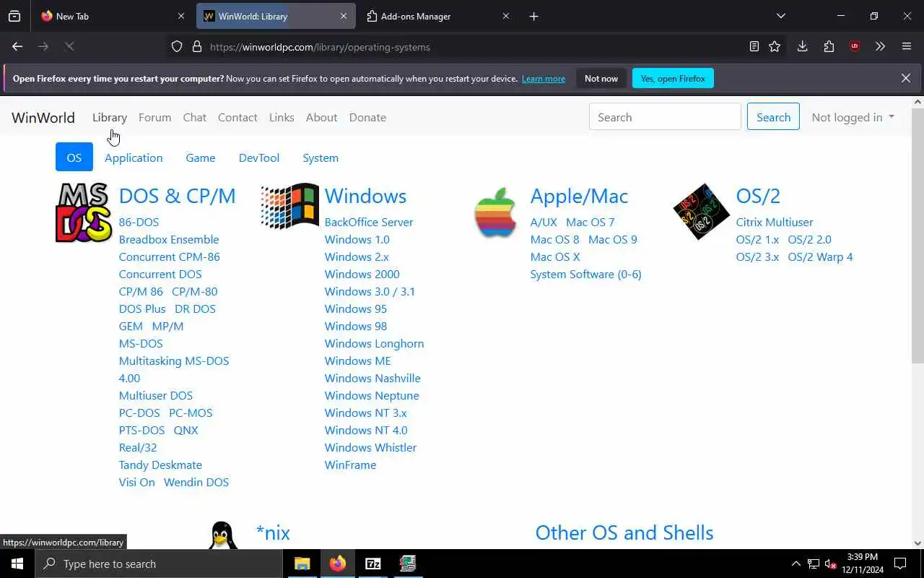Open the Tandy Deskmate link
This screenshot has height=578, width=924.
160,465
